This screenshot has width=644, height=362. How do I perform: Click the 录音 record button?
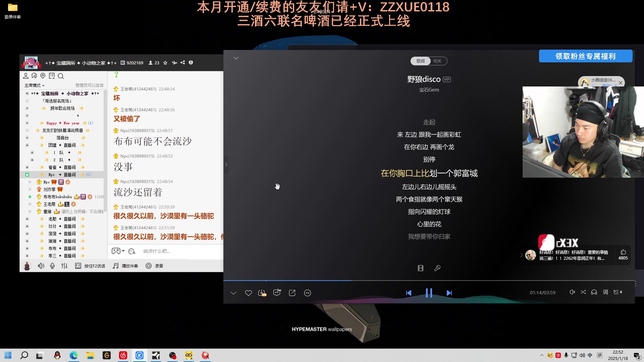coord(154,266)
